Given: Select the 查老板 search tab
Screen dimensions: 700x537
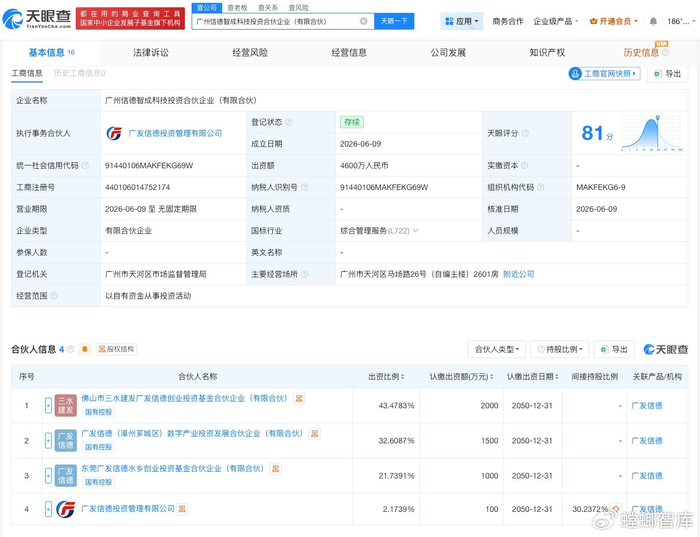Looking at the screenshot, I should point(237,8).
